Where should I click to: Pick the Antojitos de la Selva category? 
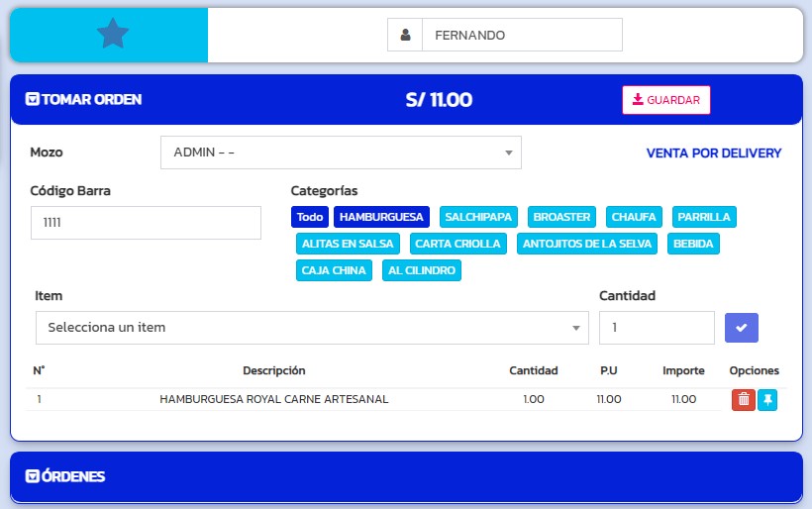click(586, 244)
